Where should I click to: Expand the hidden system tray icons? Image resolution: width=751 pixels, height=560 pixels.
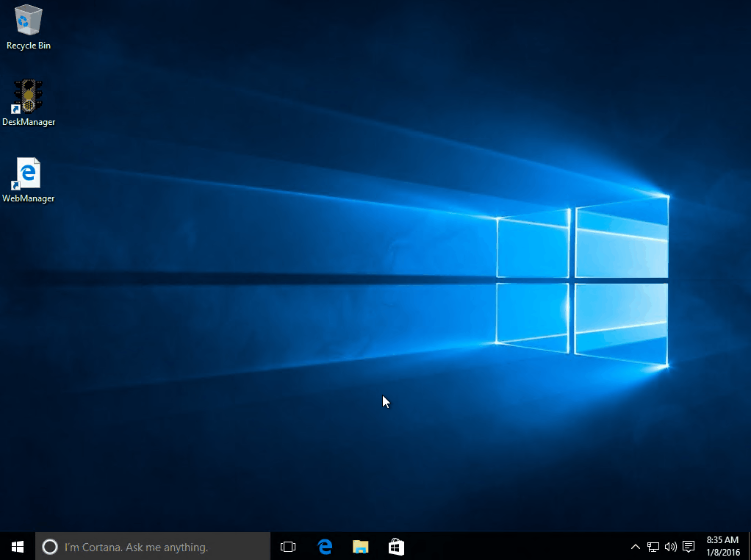click(635, 547)
